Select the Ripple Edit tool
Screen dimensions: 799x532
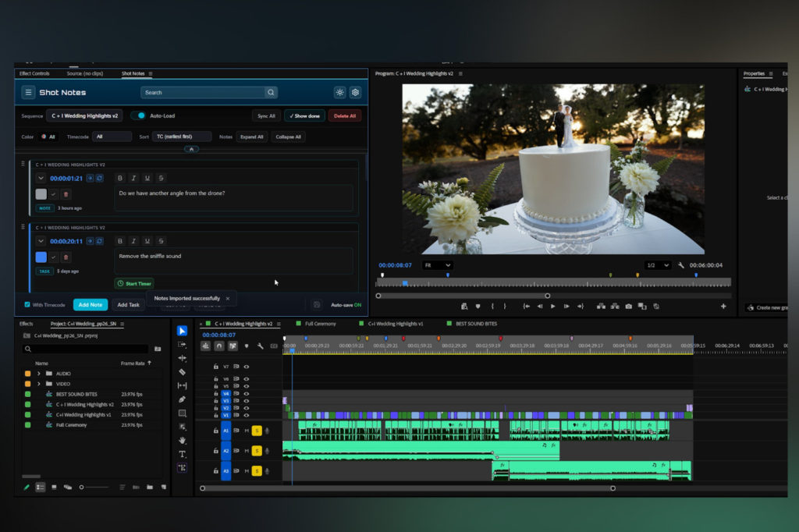point(182,358)
